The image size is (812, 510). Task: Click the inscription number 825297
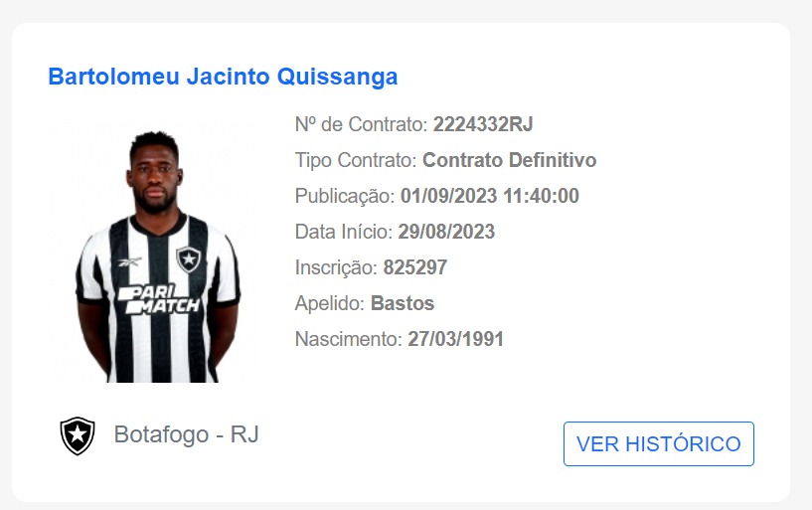415,267
